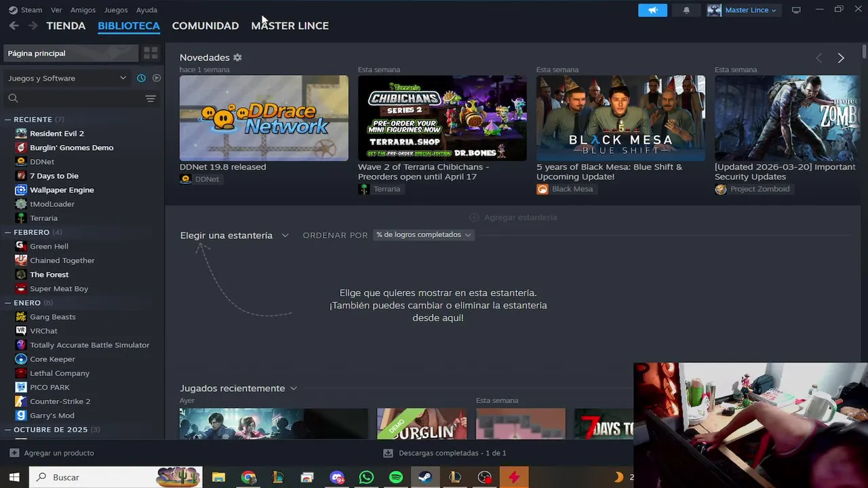This screenshot has width=868, height=488.
Task: Open Descargas completadas - 1 de 1
Action: tap(445, 453)
